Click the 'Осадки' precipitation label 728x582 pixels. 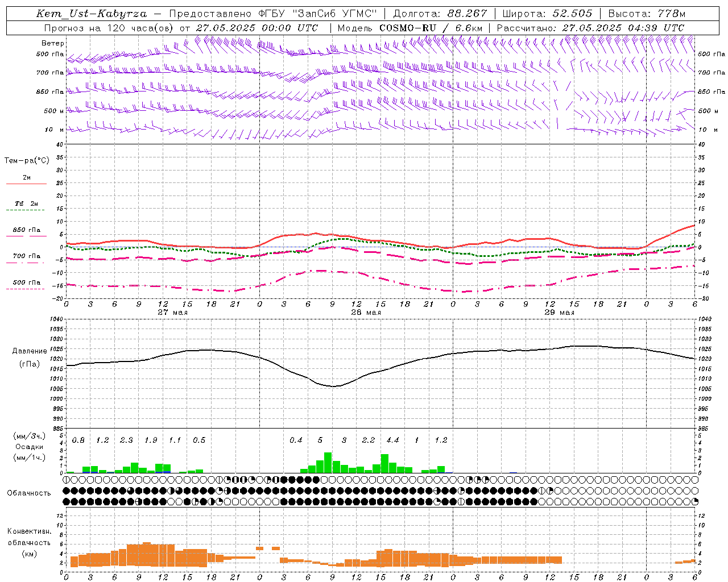point(29,447)
